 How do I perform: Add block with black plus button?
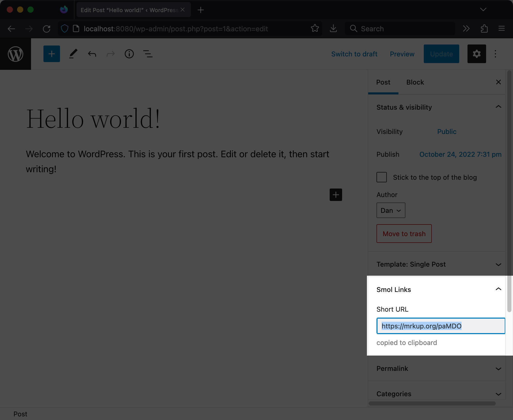pyautogui.click(x=336, y=195)
